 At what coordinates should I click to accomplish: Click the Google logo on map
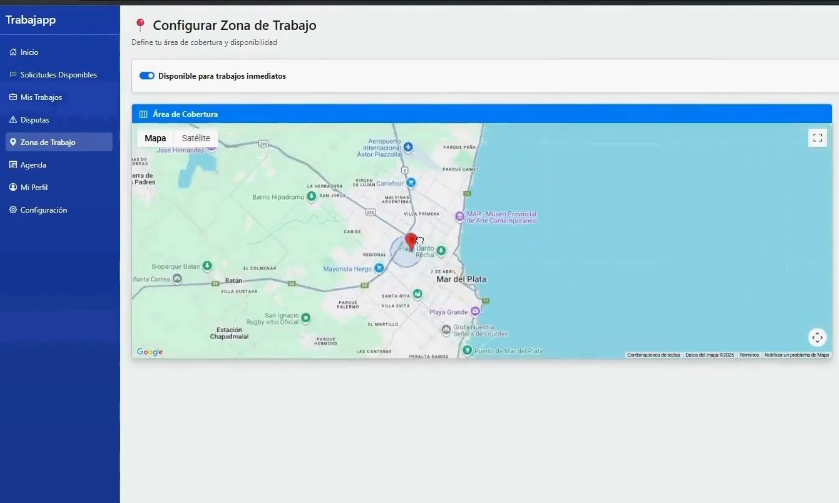(150, 352)
